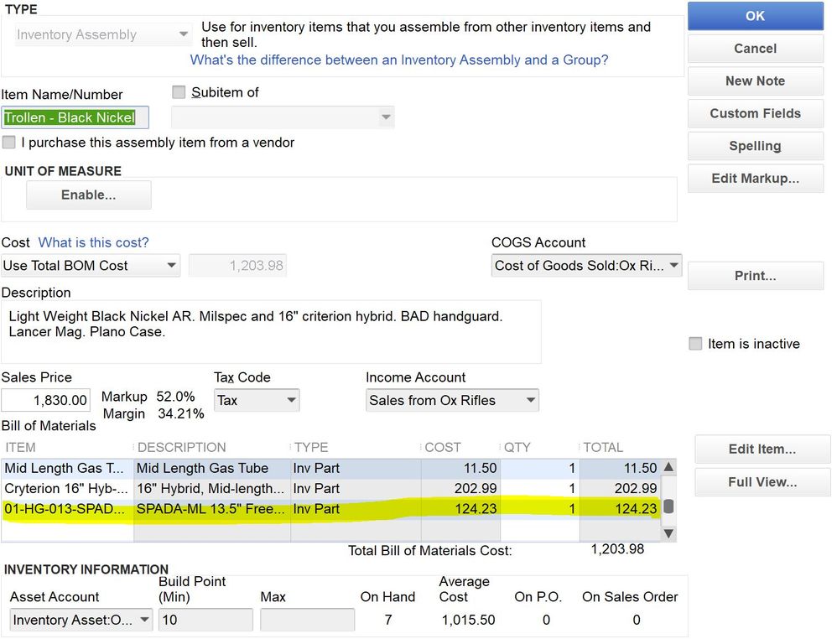837x644 pixels.
Task: Click the Sales Price field
Action: point(46,401)
